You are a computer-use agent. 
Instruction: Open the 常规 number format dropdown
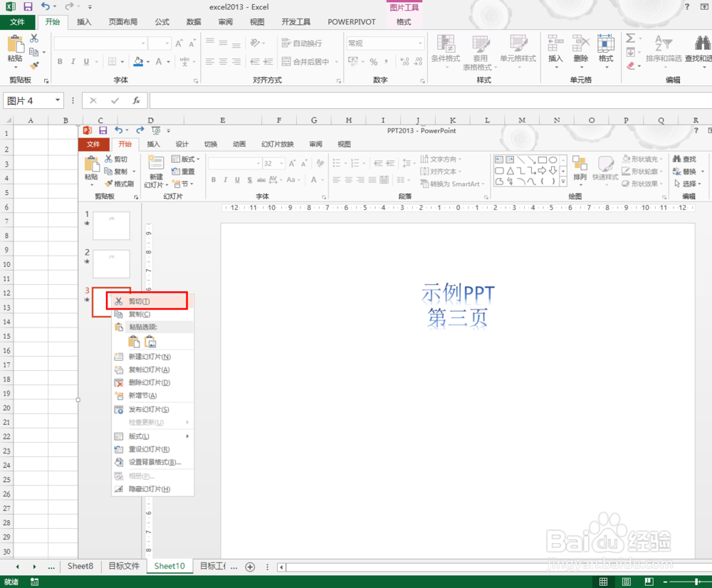click(421, 43)
